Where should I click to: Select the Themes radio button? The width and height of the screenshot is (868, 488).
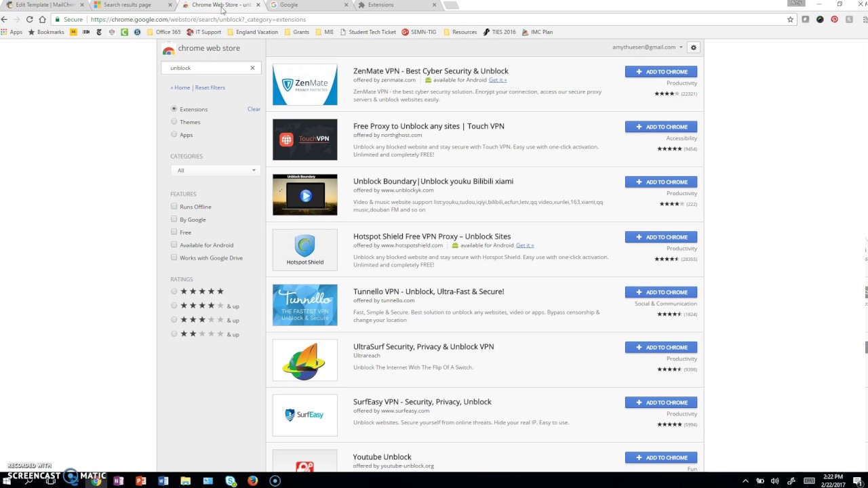pyautogui.click(x=174, y=121)
